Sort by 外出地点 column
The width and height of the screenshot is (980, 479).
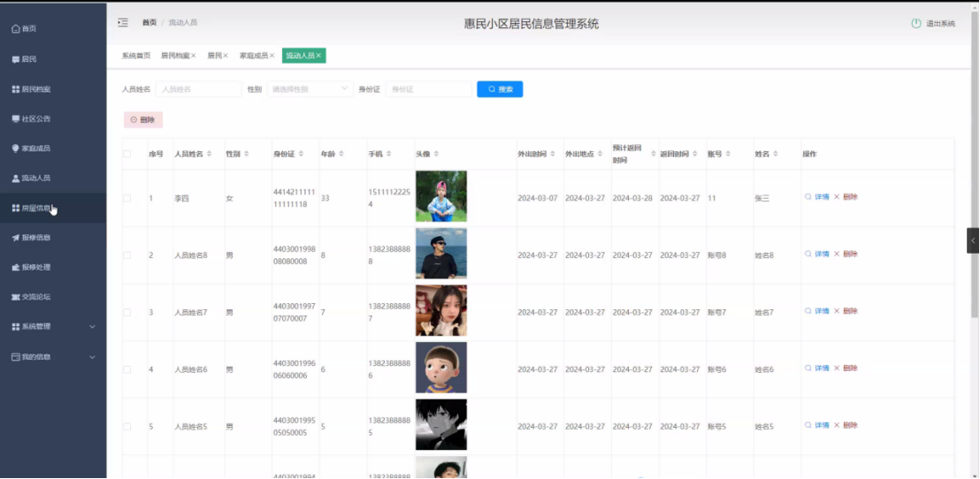(x=601, y=154)
